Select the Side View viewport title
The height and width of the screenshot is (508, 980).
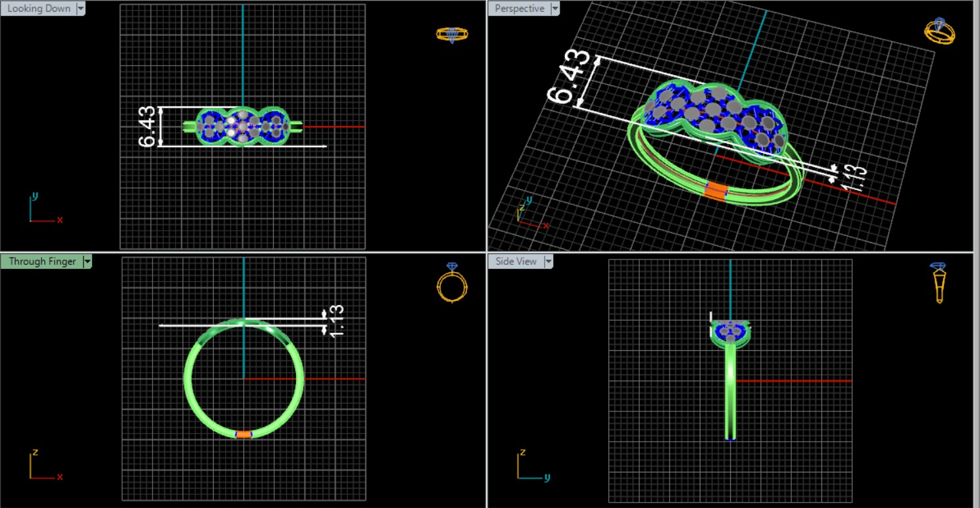tap(516, 262)
